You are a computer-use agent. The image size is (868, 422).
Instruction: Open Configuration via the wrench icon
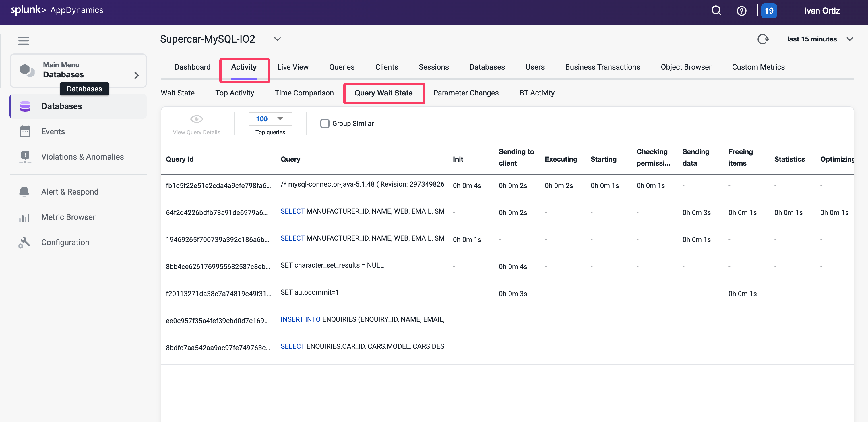(x=24, y=242)
